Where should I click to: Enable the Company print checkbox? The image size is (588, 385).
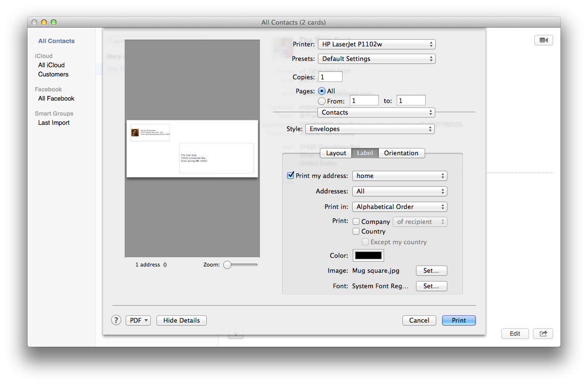(356, 222)
